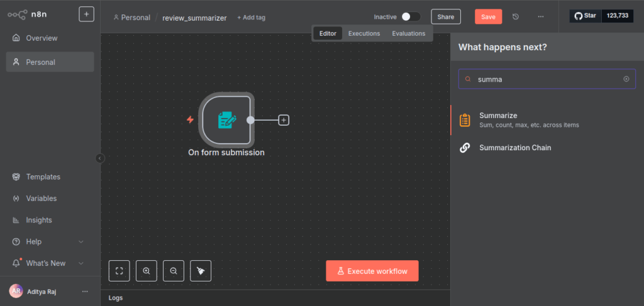Switch to the Executions tab
The image size is (644, 306).
pyautogui.click(x=364, y=33)
